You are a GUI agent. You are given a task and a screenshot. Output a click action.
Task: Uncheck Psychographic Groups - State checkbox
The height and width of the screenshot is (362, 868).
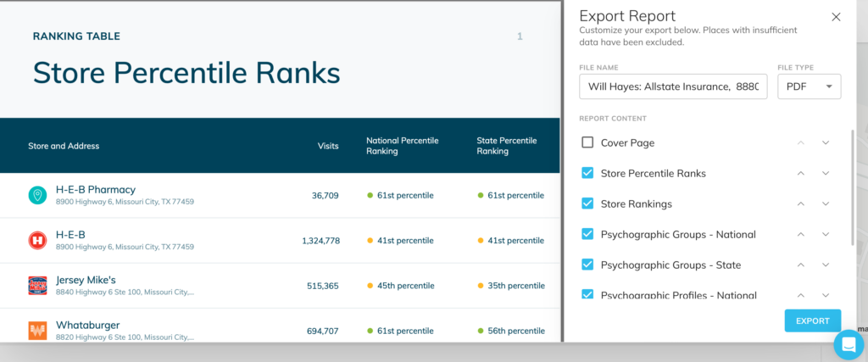point(587,265)
